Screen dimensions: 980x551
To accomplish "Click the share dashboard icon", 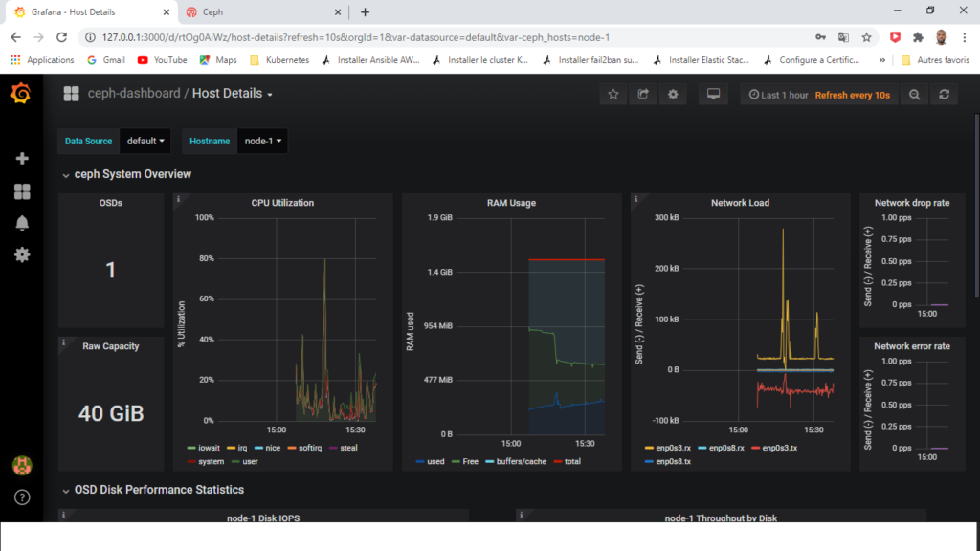I will coord(643,95).
